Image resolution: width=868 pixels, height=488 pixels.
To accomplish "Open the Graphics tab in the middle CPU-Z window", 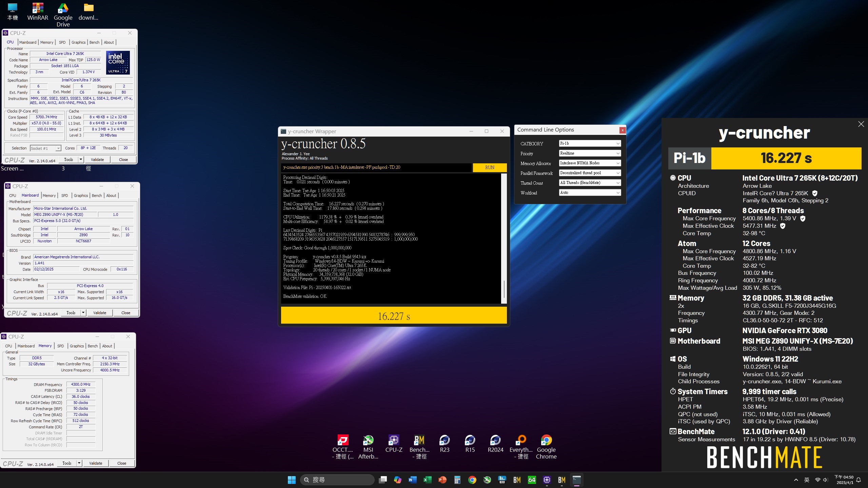I will point(81,196).
